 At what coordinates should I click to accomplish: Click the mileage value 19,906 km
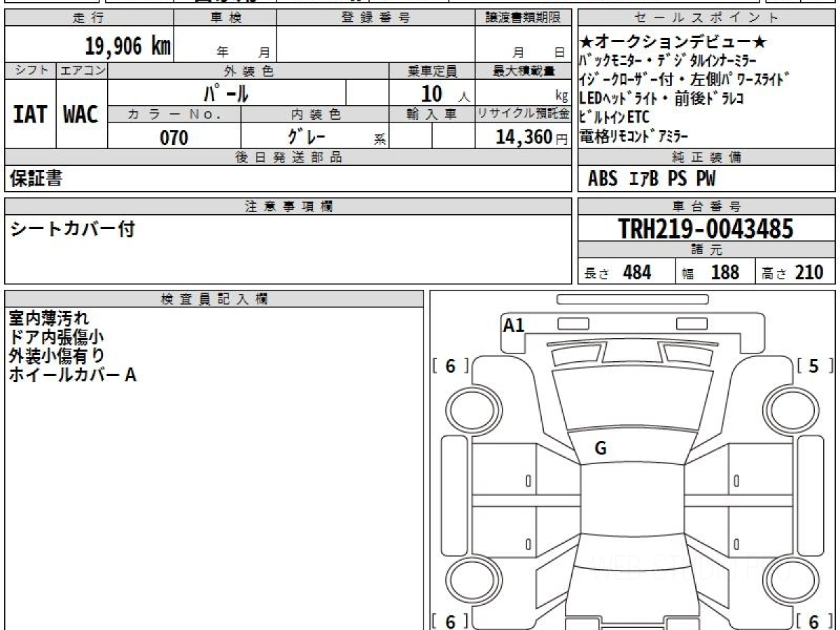(x=127, y=46)
